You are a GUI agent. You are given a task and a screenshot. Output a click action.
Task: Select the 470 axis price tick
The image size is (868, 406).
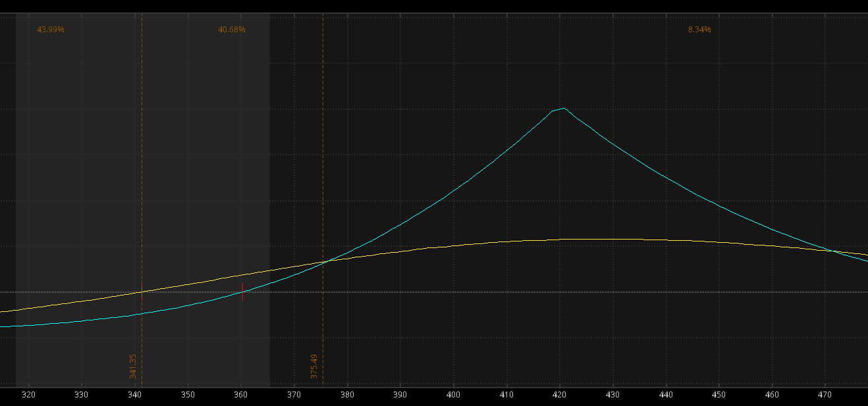pyautogui.click(x=825, y=395)
